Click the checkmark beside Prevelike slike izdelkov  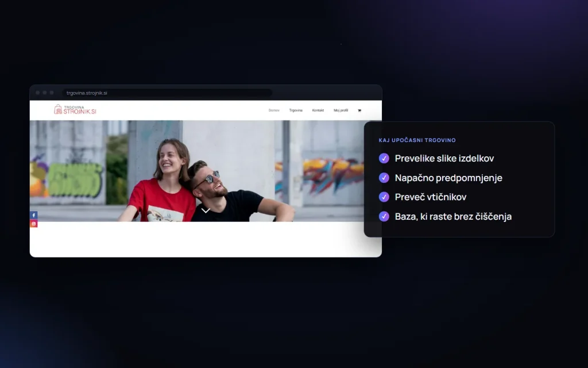[x=384, y=159]
